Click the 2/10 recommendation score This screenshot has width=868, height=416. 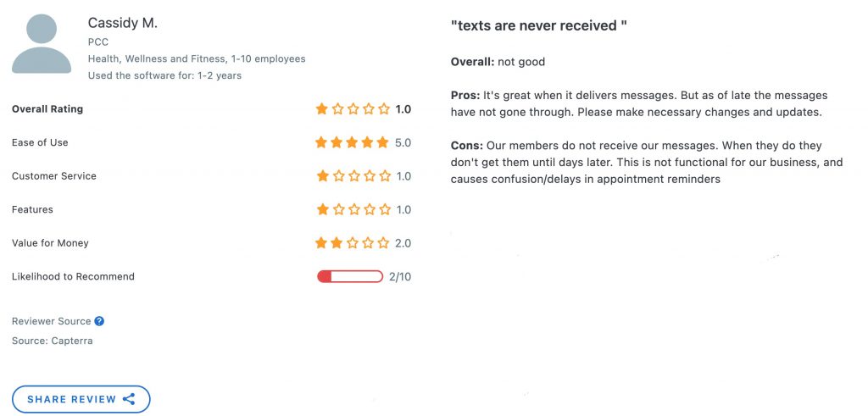click(400, 276)
